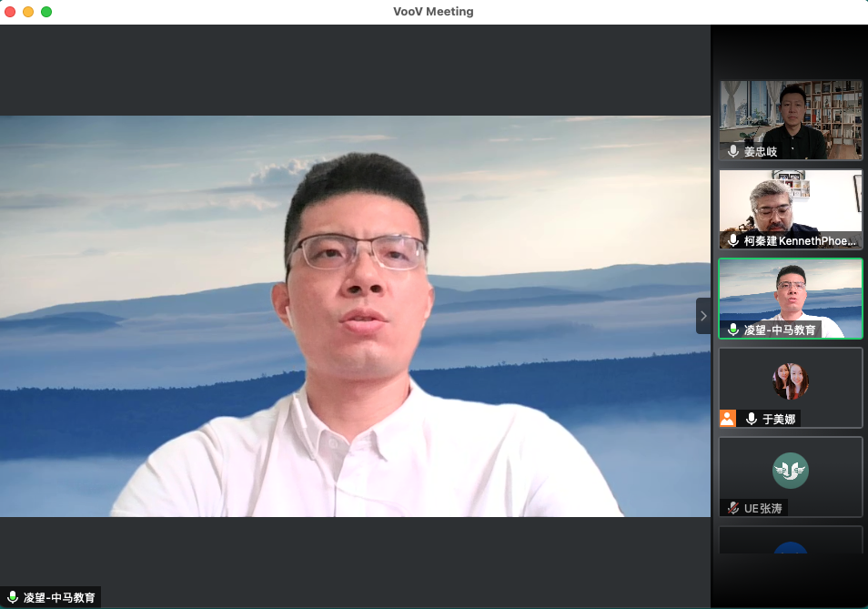Image resolution: width=868 pixels, height=609 pixels.
Task: Click the microphone icon next to 姜忠岐
Action: click(733, 151)
